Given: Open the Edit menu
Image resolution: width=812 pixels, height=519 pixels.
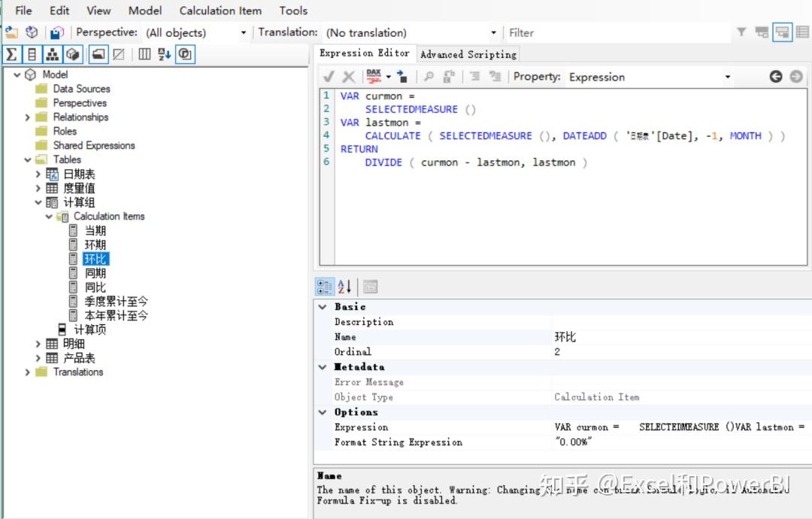Looking at the screenshot, I should pyautogui.click(x=59, y=11).
